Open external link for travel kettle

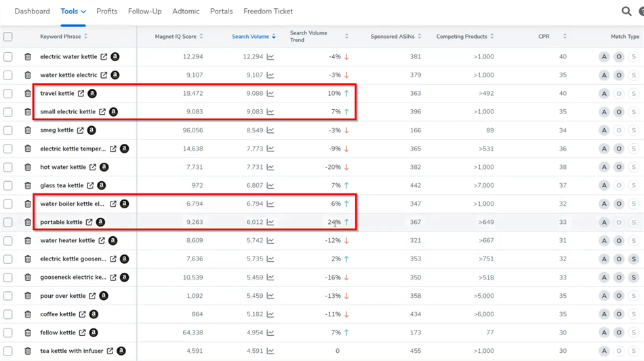[x=81, y=94]
